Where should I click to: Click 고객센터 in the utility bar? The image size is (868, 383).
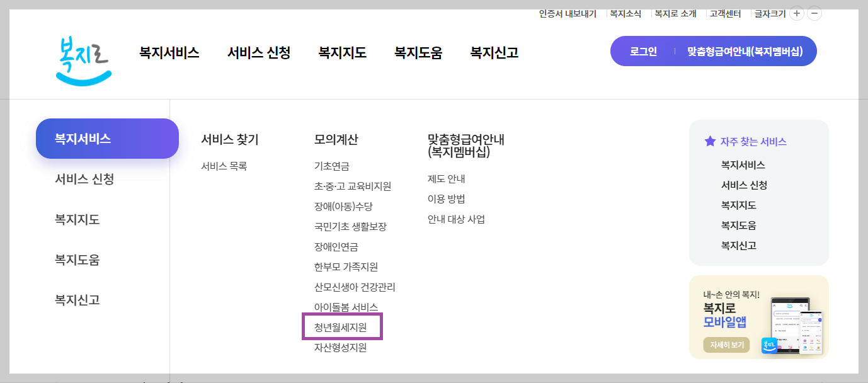724,13
